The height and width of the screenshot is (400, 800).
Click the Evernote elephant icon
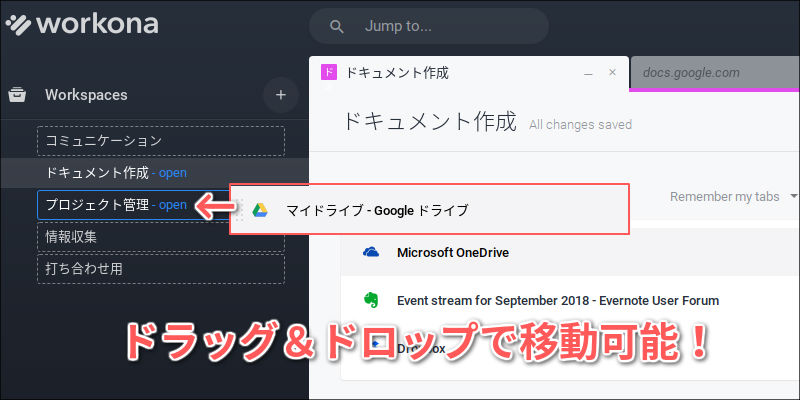[x=371, y=301]
